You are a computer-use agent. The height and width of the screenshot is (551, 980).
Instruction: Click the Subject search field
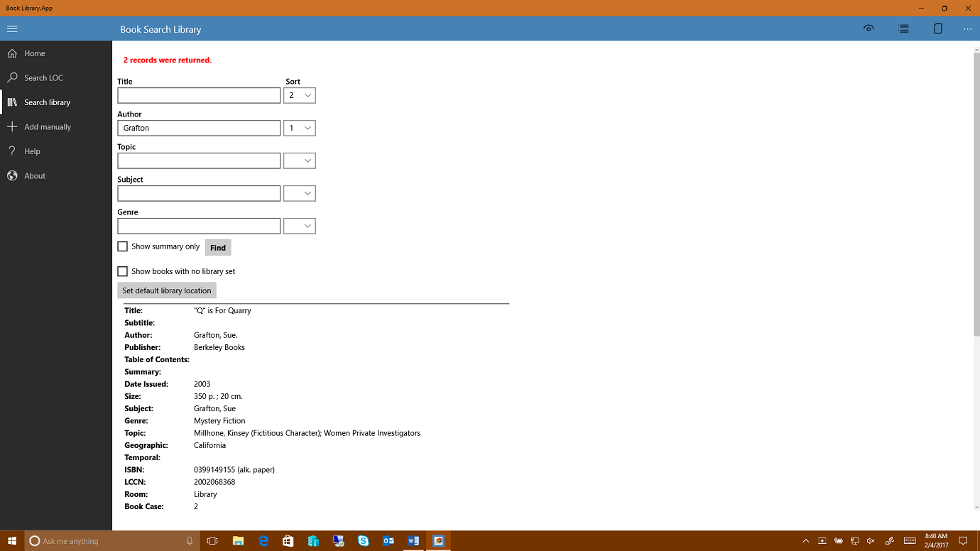tap(199, 193)
